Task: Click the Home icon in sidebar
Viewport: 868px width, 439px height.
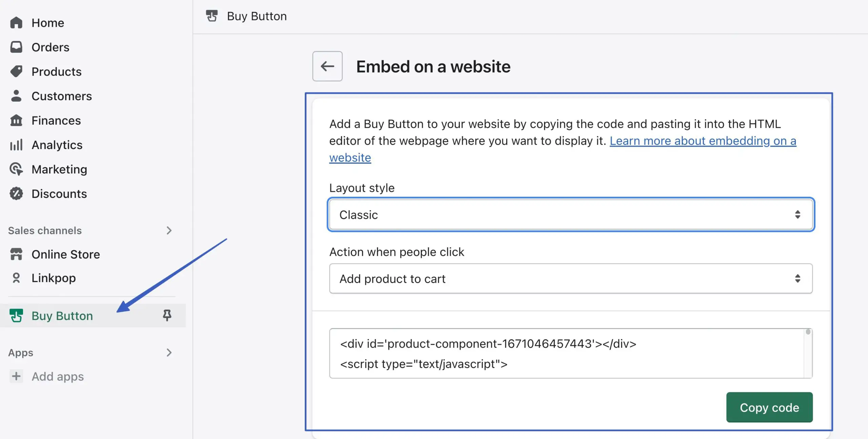Action: pyautogui.click(x=16, y=23)
